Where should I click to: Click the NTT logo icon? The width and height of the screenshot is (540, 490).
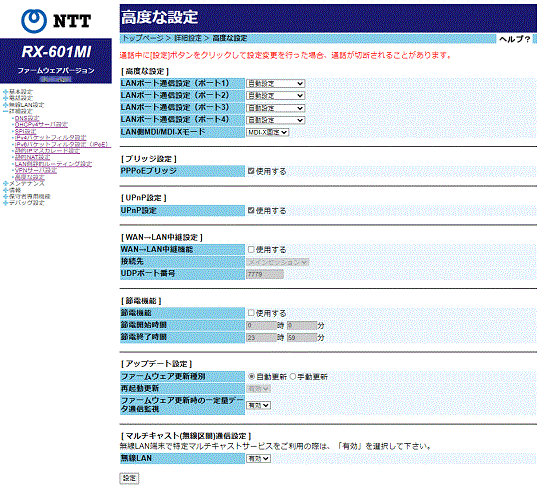tap(34, 21)
